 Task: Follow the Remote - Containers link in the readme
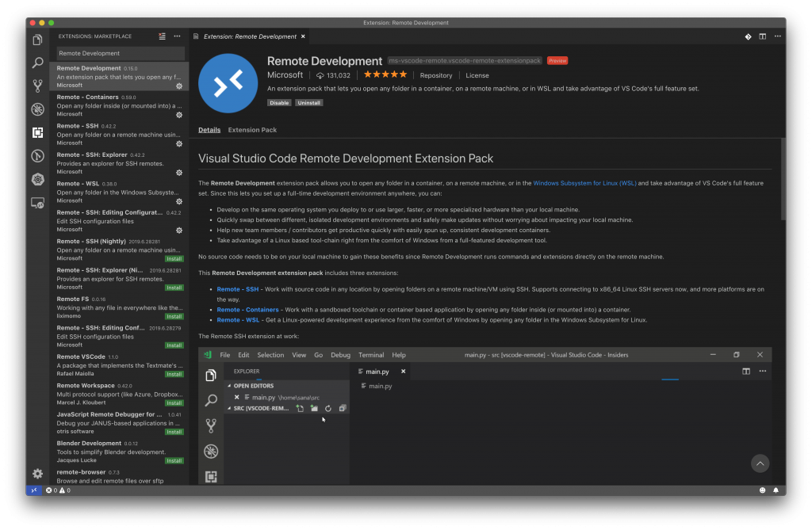(x=247, y=310)
